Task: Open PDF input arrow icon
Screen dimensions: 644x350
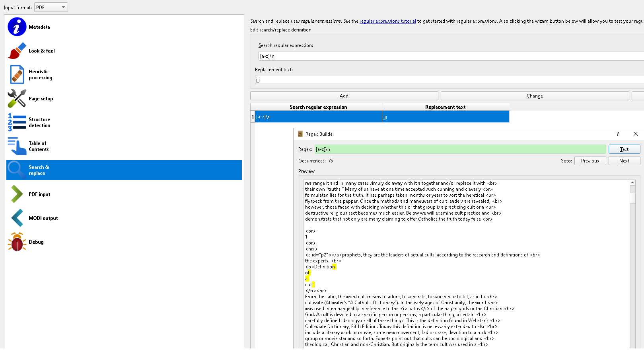Action: 17,194
